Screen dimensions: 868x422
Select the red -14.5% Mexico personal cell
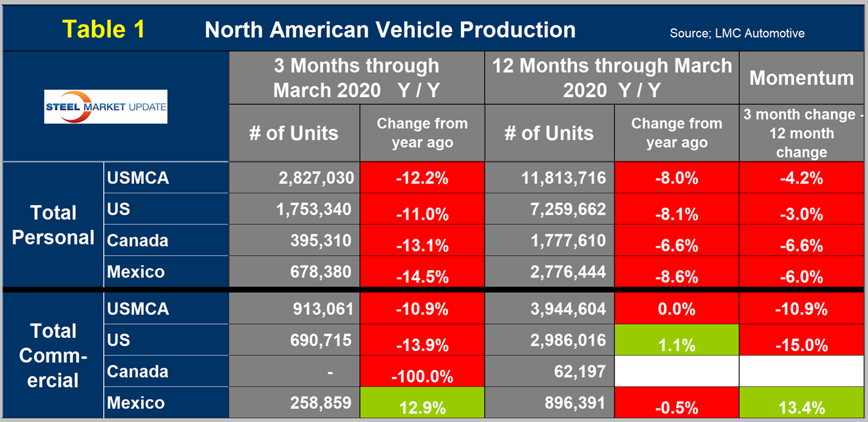pyautogui.click(x=422, y=272)
